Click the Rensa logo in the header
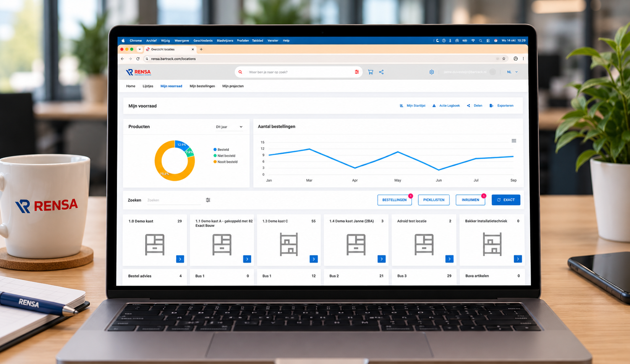The image size is (630, 364). (138, 72)
